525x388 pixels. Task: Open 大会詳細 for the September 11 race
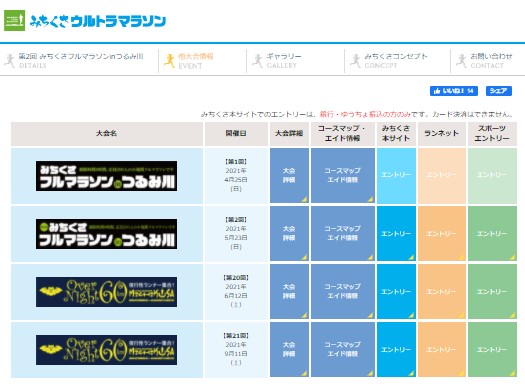tap(289, 350)
